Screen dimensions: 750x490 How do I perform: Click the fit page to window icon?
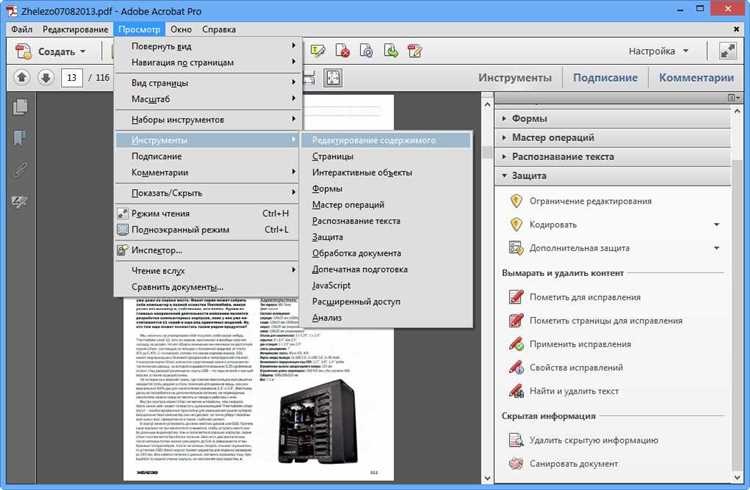pyautogui.click(x=333, y=78)
